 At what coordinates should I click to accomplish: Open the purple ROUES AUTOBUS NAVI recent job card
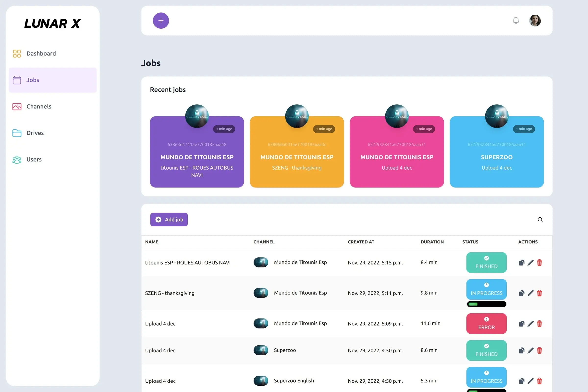tap(197, 152)
